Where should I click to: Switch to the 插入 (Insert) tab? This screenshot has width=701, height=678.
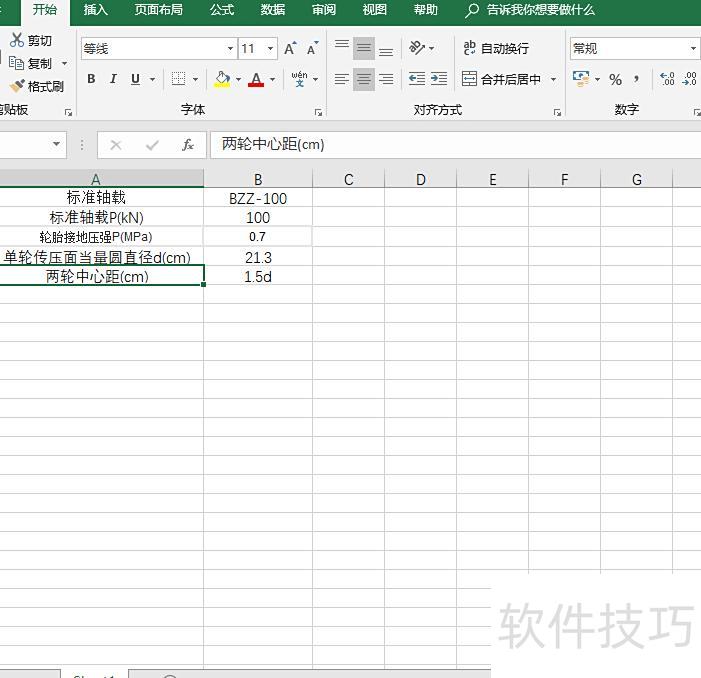point(95,10)
